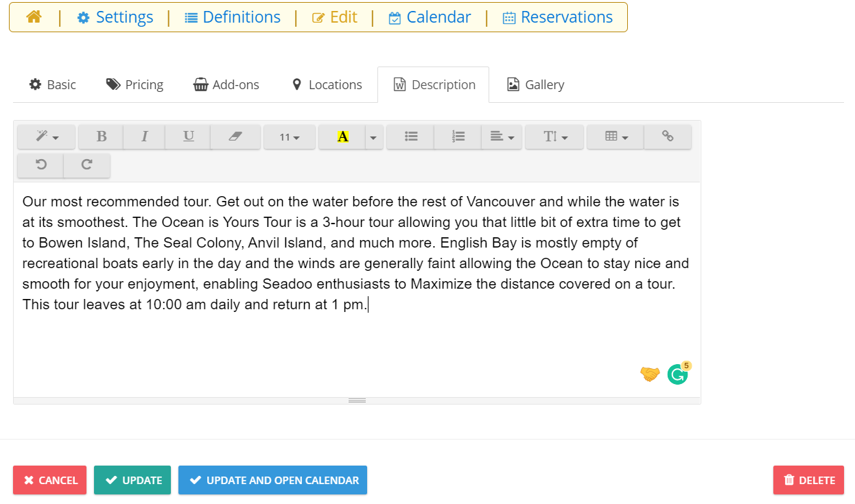Redo the last edit
The image size is (855, 504).
(86, 165)
